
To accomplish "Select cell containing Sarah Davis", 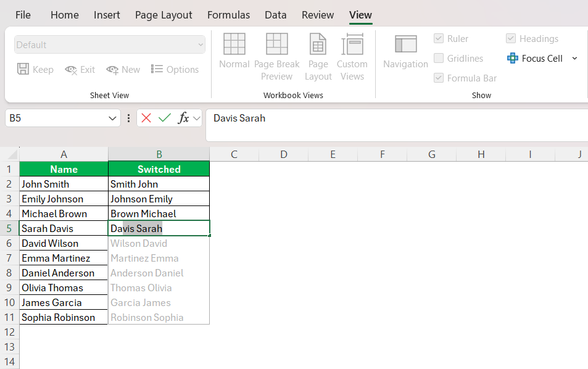I will click(64, 228).
